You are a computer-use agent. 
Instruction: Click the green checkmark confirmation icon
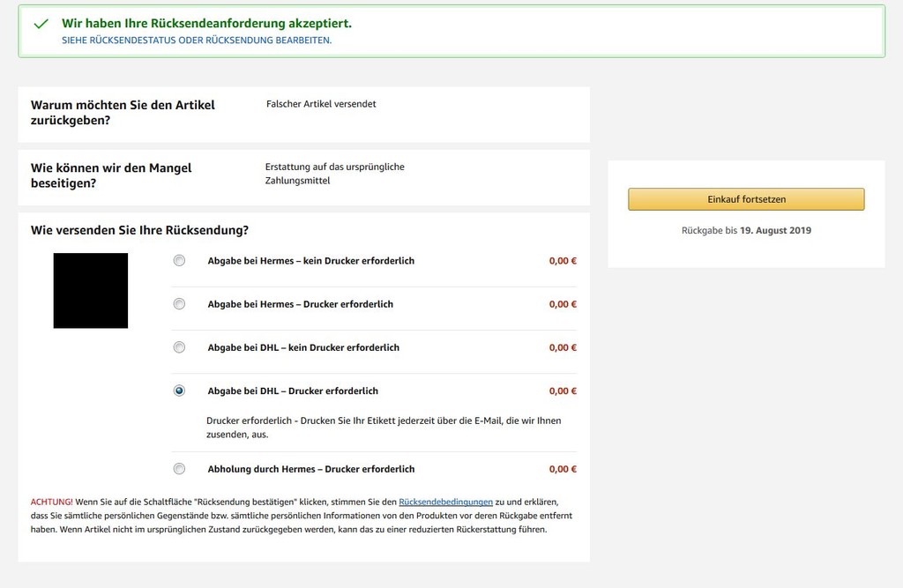pos(41,24)
